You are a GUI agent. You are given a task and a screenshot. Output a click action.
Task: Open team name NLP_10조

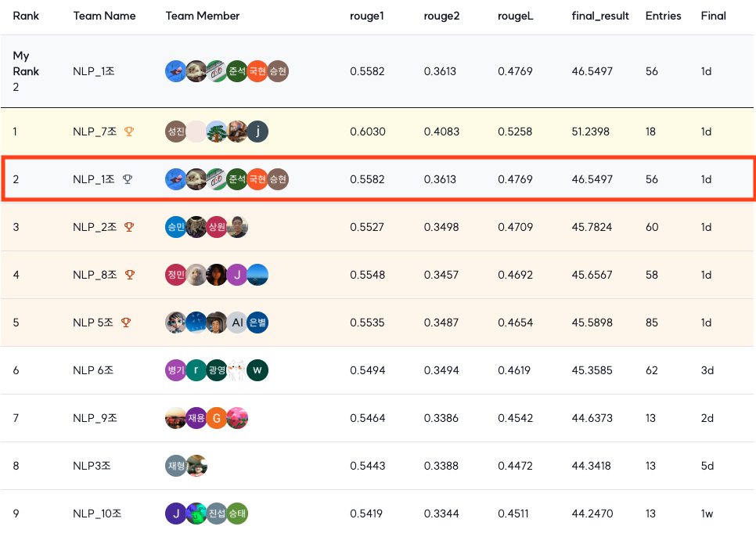97,513
